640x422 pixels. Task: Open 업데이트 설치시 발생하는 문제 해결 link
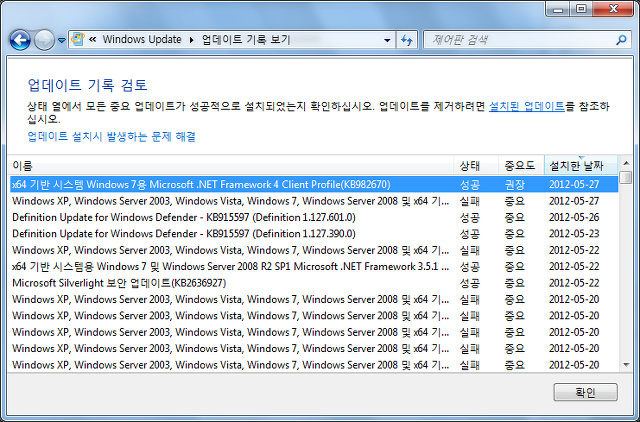coord(111,136)
